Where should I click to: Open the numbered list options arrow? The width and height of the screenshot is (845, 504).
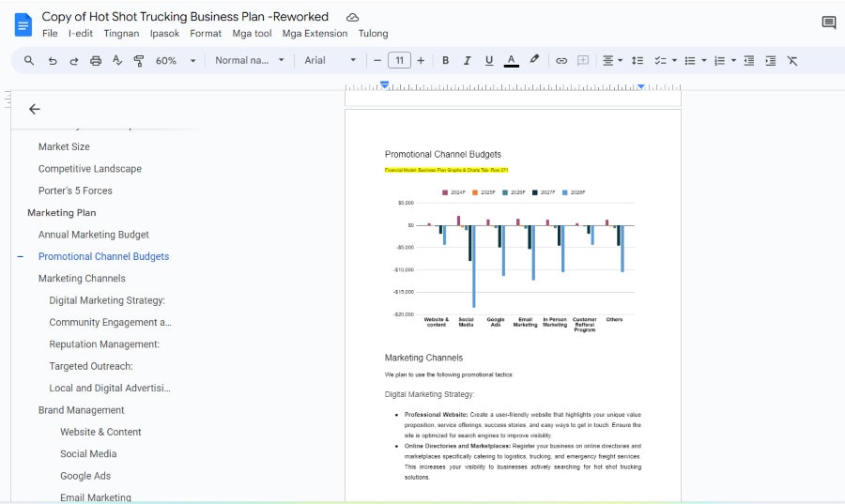click(733, 61)
